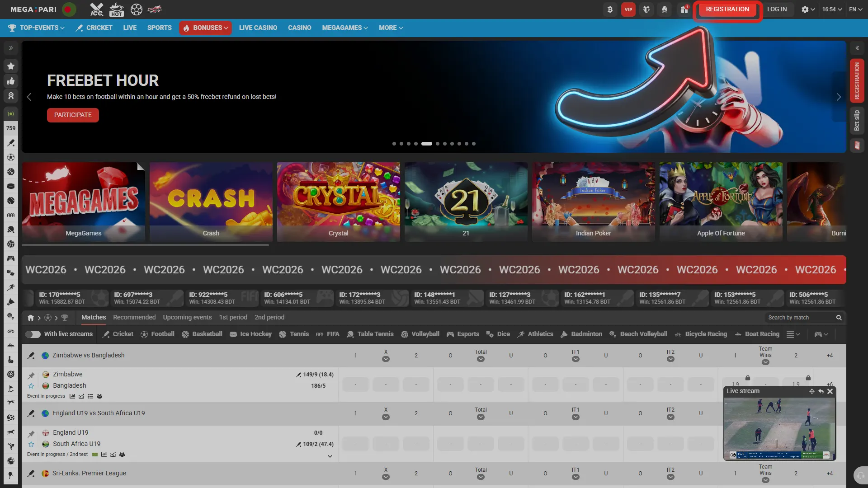Expand the England U19 match details chevron
Image resolution: width=868 pixels, height=488 pixels.
click(330, 456)
